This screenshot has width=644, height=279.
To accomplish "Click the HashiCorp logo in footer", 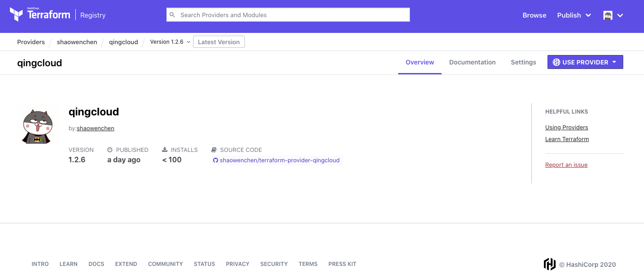I will coord(549,264).
